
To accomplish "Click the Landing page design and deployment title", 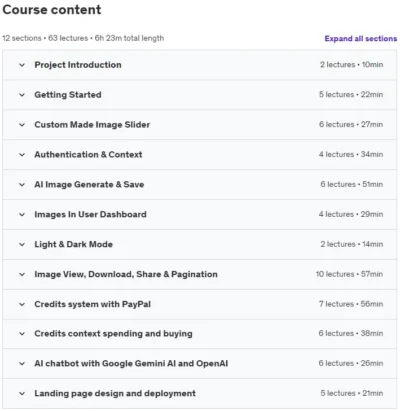I will click(x=115, y=393).
